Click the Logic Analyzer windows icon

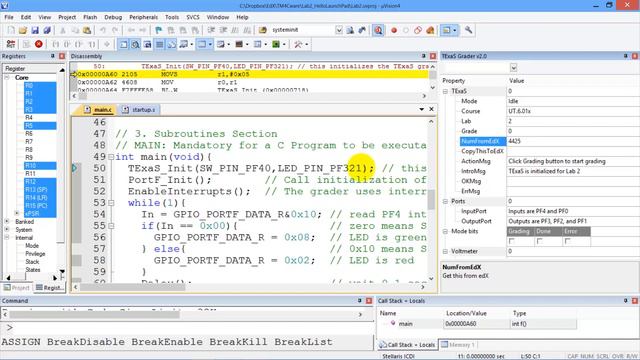click(x=239, y=44)
